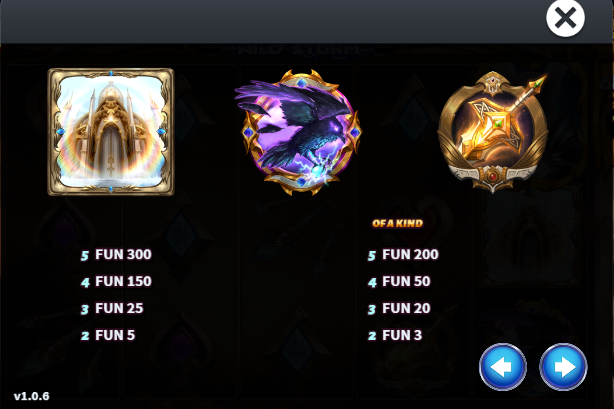The image size is (614, 409).
Task: Click the cyan 5 beside FUN 300
Action: tap(85, 256)
